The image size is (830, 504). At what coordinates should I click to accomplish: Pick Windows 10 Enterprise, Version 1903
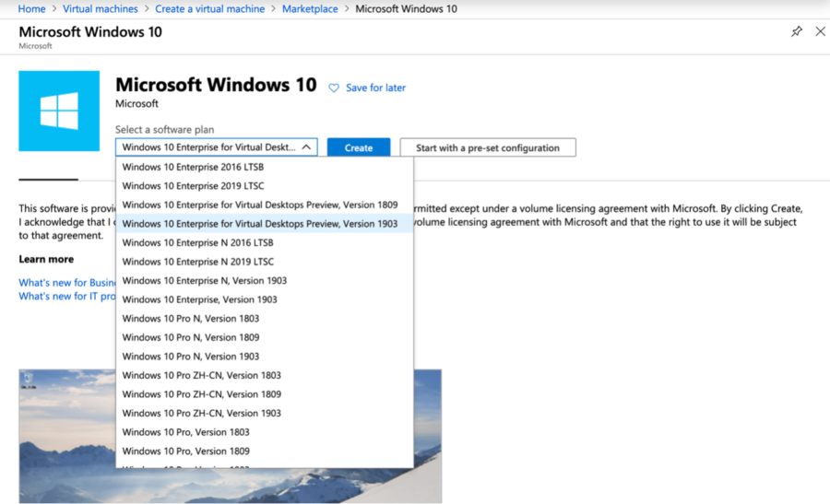click(x=265, y=299)
